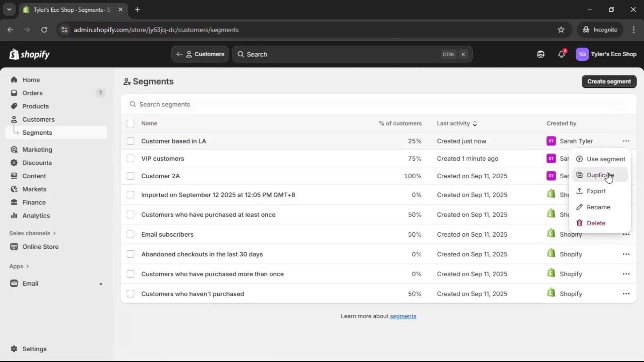Choose Duplicate from the segment menu
644x362 pixels.
coord(600,175)
